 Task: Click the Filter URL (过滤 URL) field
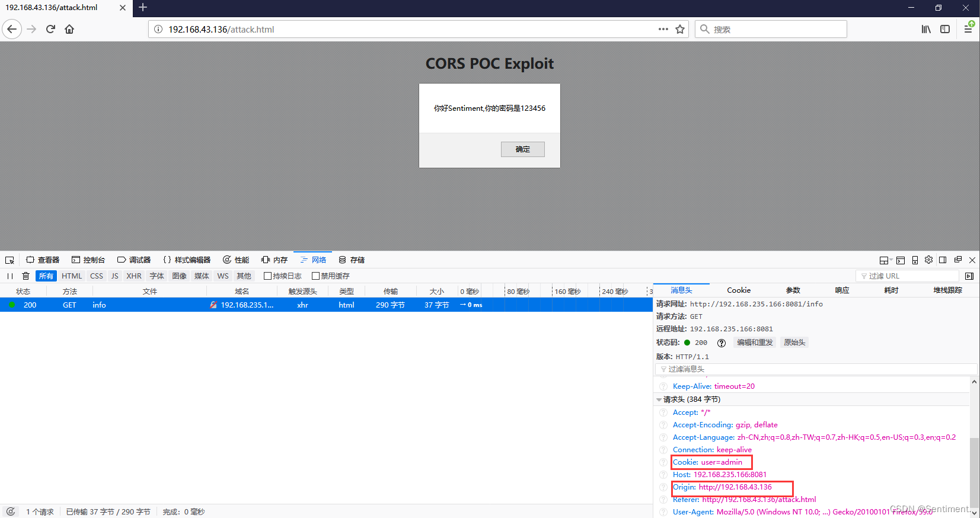pyautogui.click(x=908, y=276)
